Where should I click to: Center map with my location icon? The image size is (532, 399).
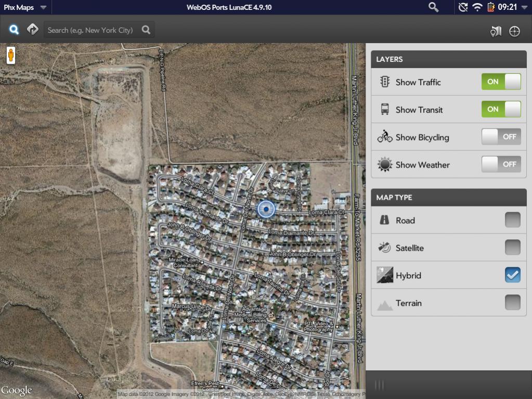tap(514, 32)
